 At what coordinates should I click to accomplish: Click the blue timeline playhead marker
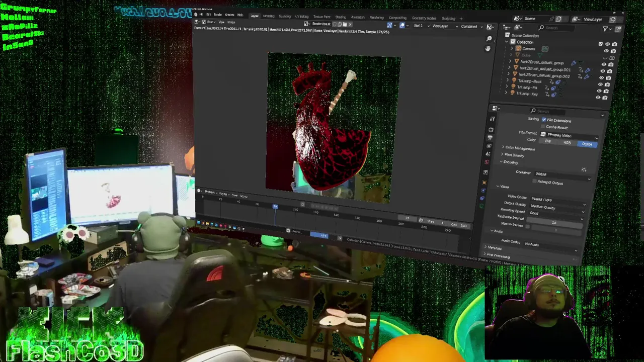pos(275,207)
